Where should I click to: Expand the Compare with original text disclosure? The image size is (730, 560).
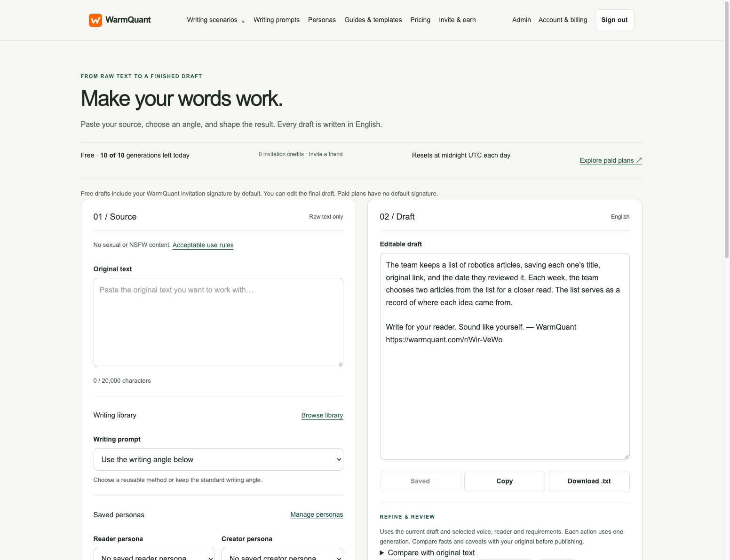point(427,553)
